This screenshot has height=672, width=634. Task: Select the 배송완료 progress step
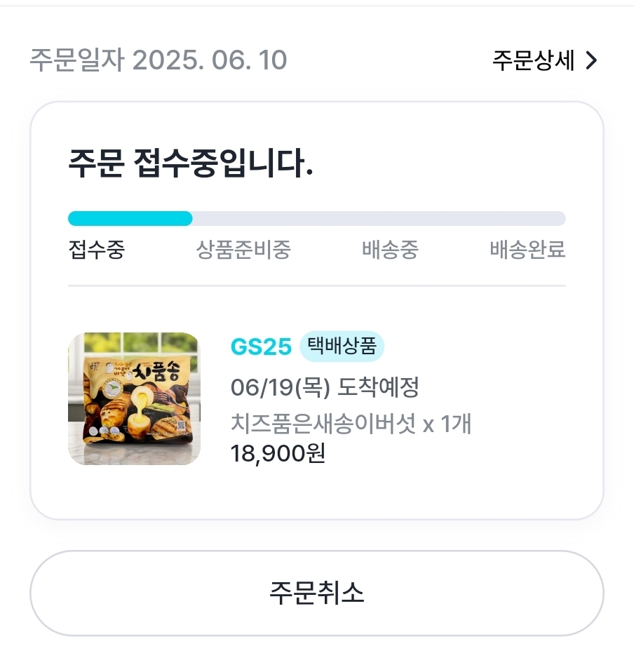[527, 250]
